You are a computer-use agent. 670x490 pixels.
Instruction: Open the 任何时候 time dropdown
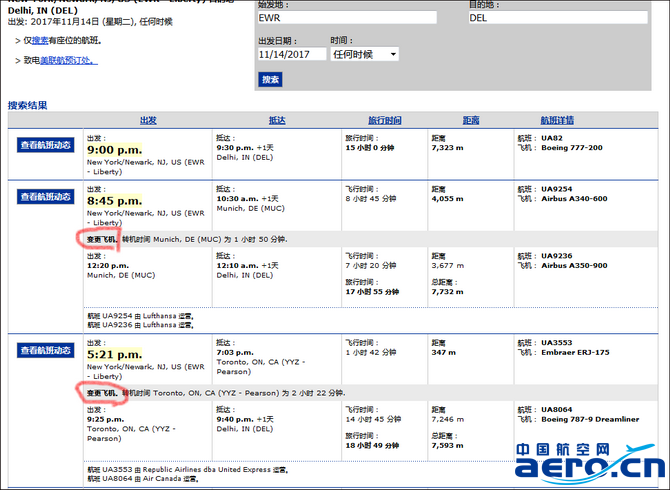(364, 54)
